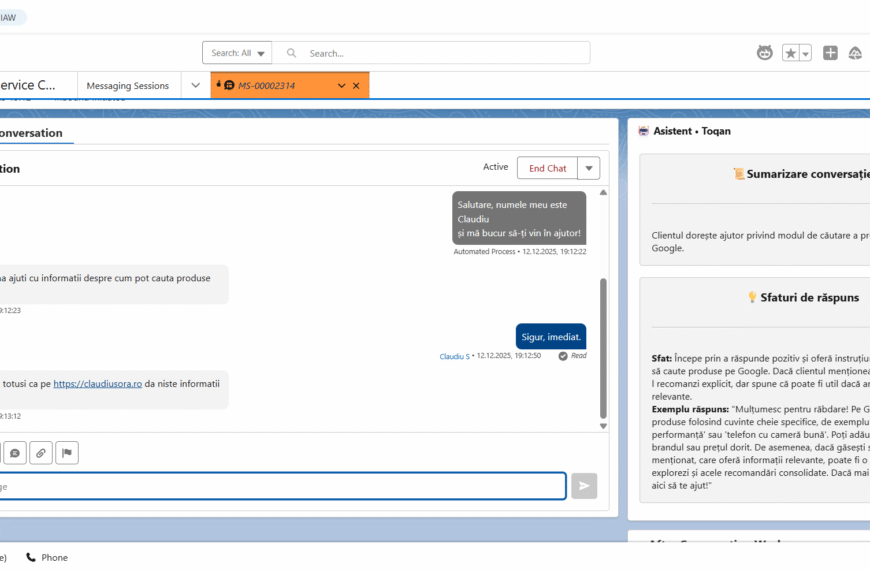Click the Salesforce cloud setup icon

[855, 53]
